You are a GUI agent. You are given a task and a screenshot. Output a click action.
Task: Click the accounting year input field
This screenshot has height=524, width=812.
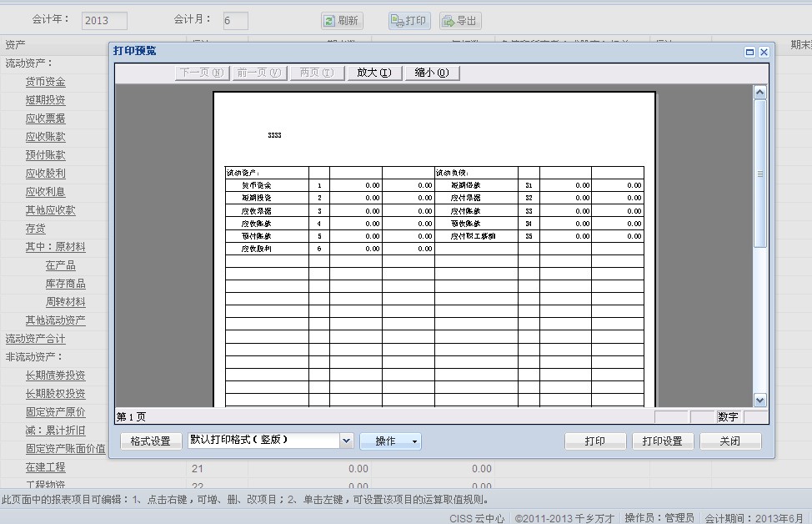(x=104, y=21)
